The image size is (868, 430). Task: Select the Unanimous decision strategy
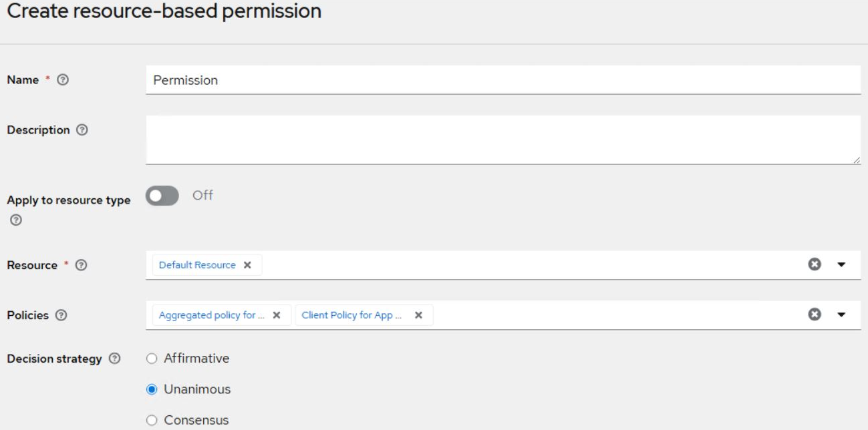pyautogui.click(x=152, y=389)
